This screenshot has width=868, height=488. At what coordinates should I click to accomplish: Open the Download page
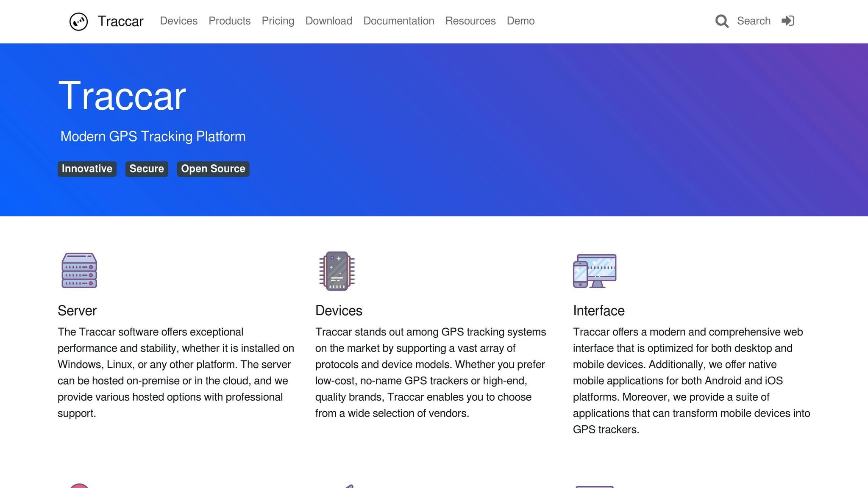328,21
